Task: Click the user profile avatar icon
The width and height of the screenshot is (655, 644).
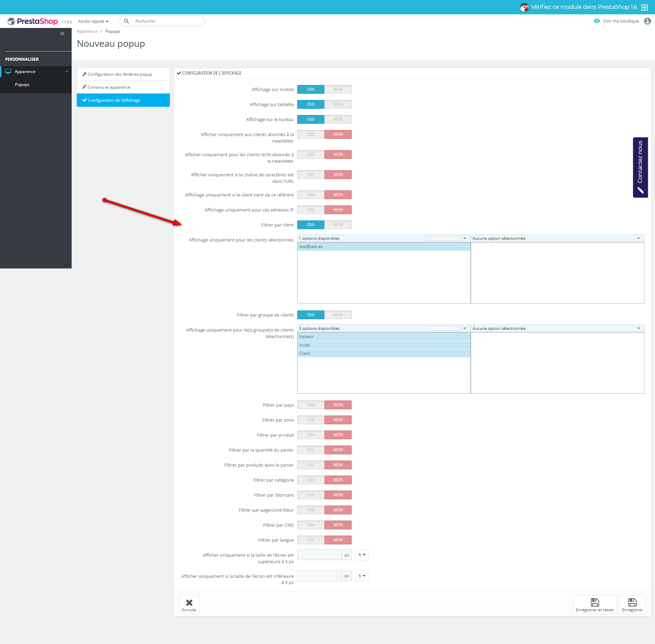Action: click(647, 21)
